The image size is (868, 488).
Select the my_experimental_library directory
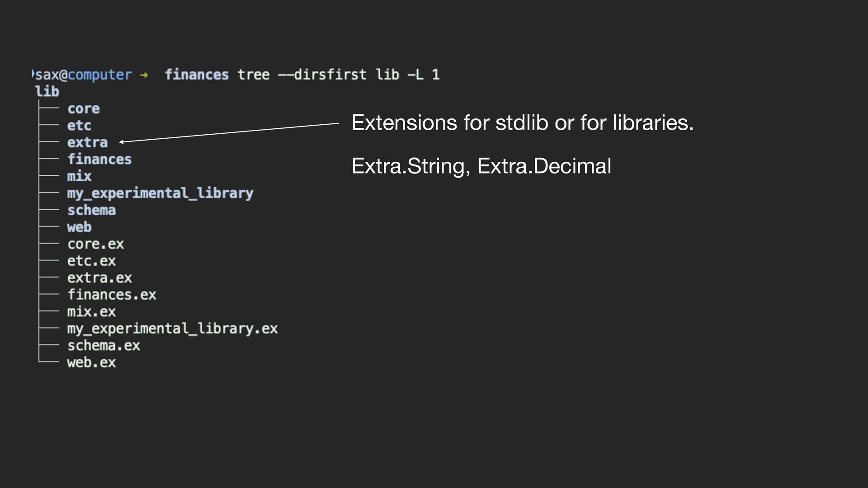(x=160, y=193)
